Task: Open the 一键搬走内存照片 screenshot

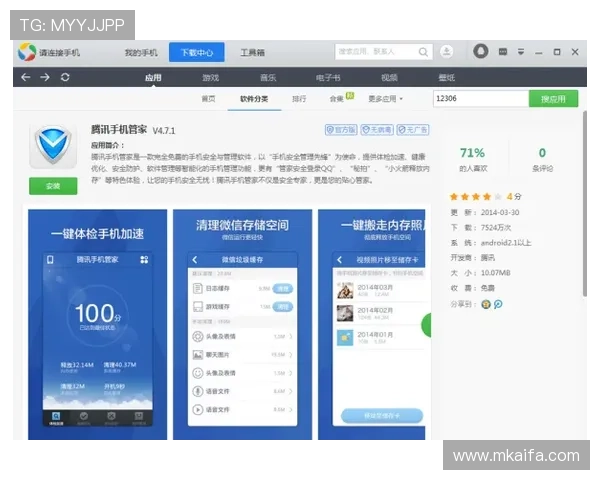Action: [x=372, y=325]
